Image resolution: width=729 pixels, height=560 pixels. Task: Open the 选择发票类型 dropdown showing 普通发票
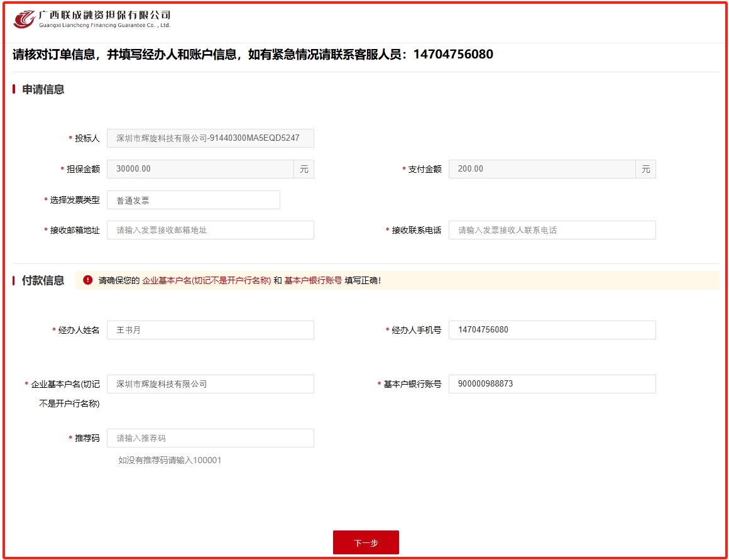click(194, 200)
